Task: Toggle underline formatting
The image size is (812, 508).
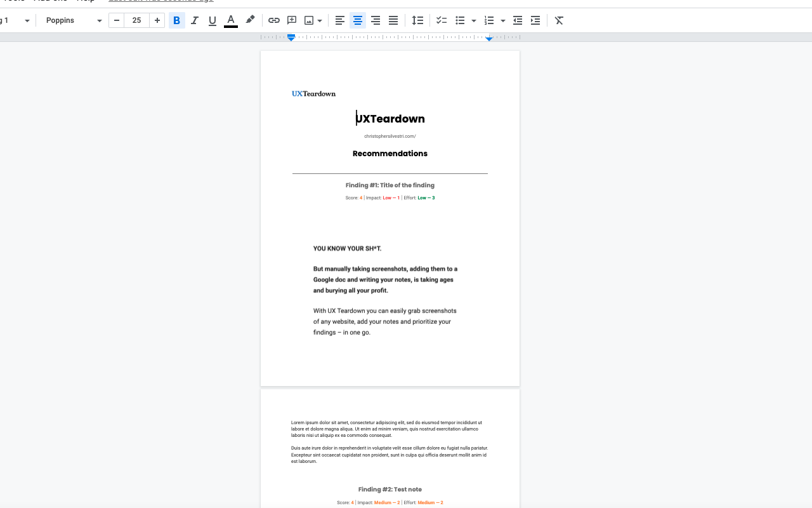Action: [x=213, y=20]
